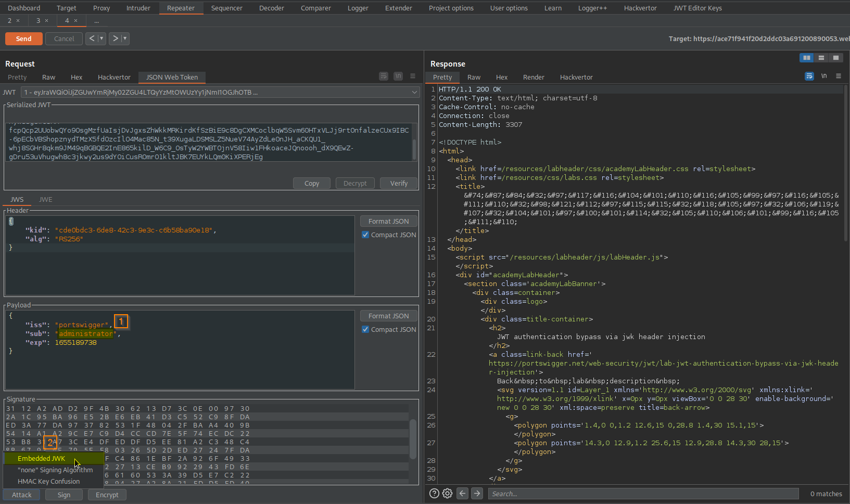Open the Response Raw tab
This screenshot has height=504, width=850.
[474, 77]
